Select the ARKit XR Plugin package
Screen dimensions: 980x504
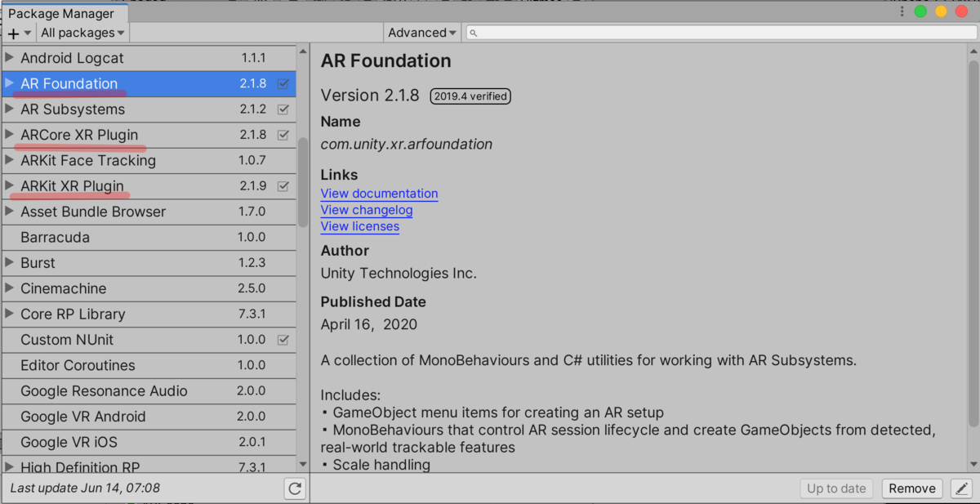coord(149,186)
